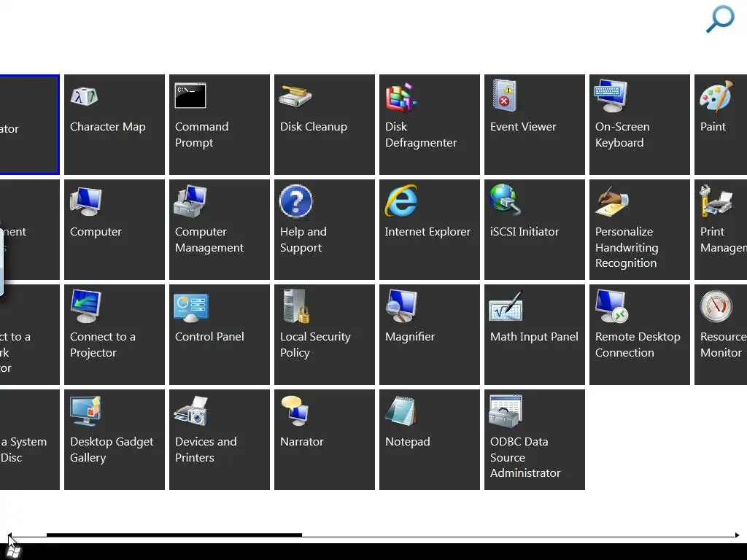Open Math Input Panel icon
The width and height of the screenshot is (747, 560).
pyautogui.click(x=506, y=306)
